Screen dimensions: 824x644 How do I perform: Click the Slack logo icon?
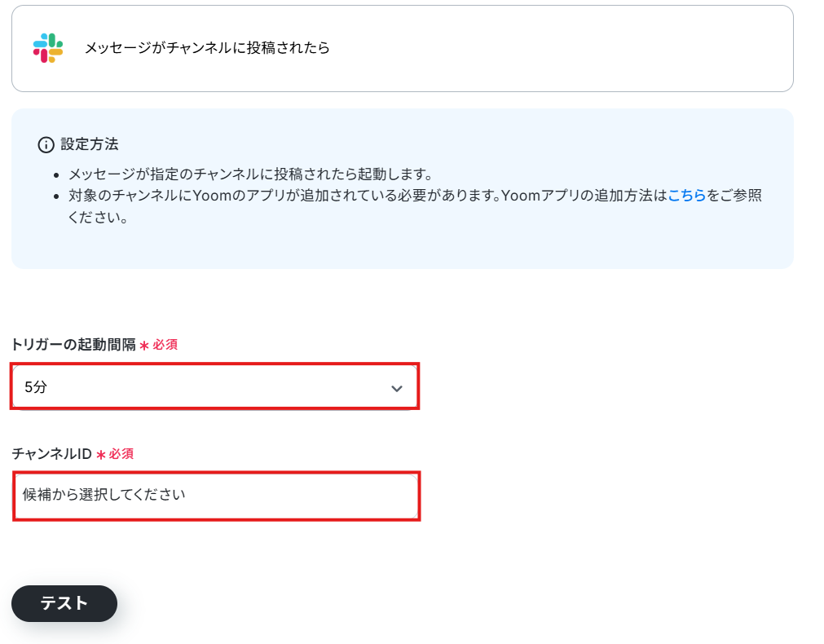pos(48,48)
